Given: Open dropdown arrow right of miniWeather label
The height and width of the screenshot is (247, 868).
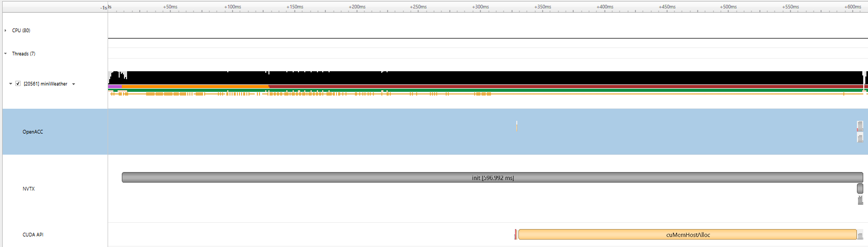Looking at the screenshot, I should 73,84.
